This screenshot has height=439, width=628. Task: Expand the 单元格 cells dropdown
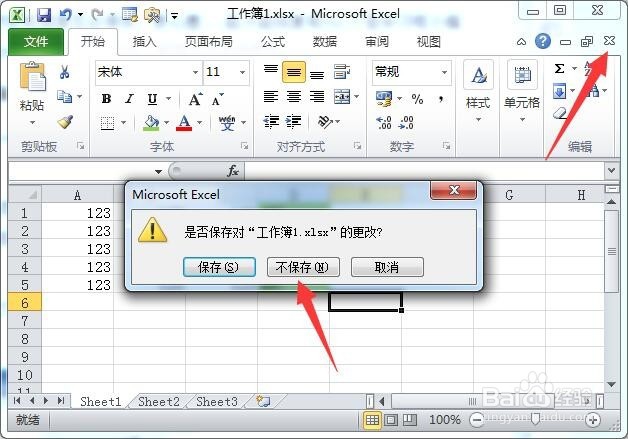pos(522,119)
